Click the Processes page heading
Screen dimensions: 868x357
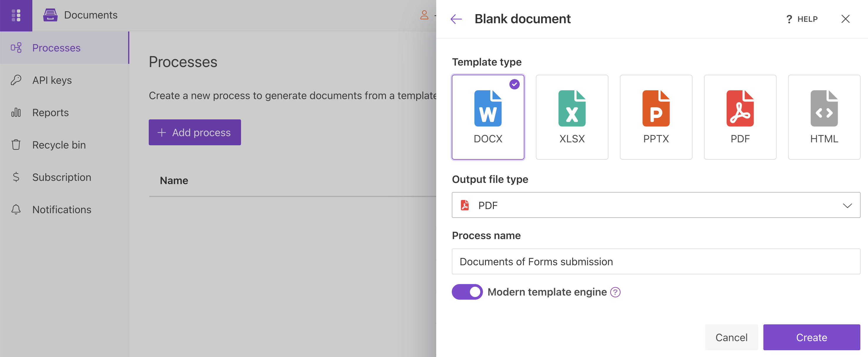[x=183, y=62]
